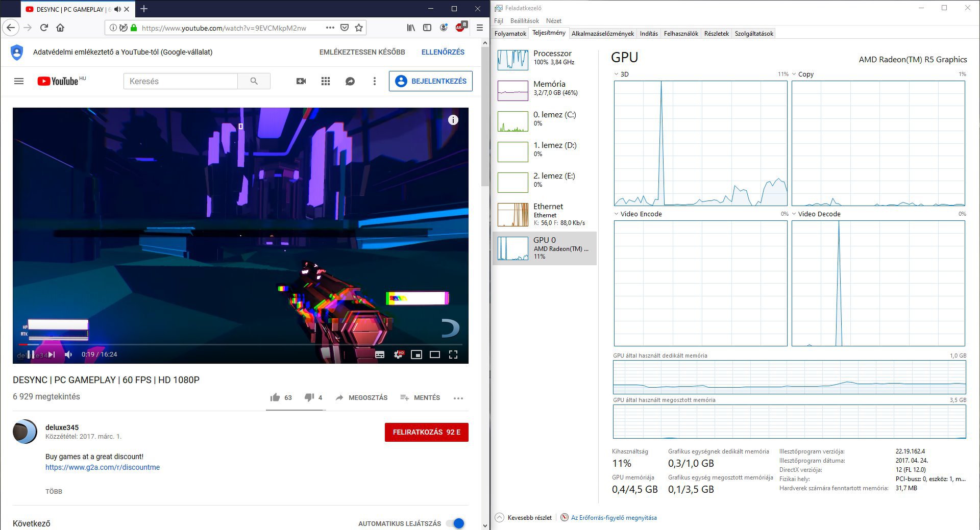
Task: Skip to next video
Action: click(51, 355)
